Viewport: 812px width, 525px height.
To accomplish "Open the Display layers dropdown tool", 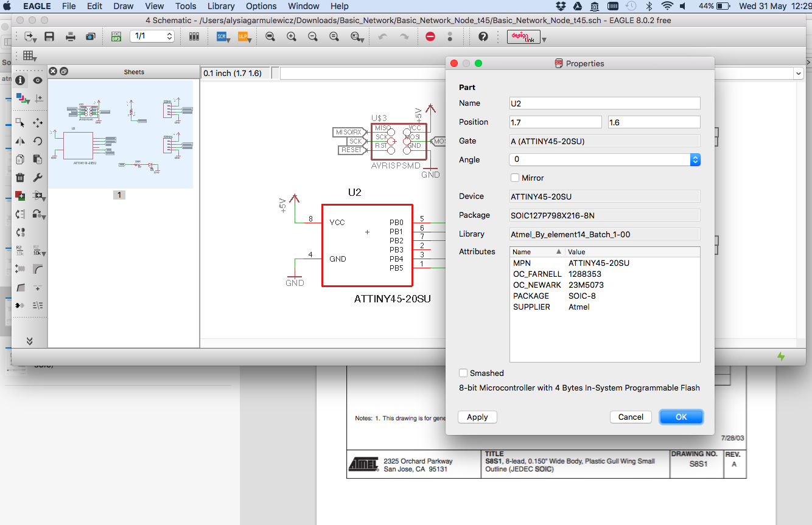I will [x=21, y=97].
